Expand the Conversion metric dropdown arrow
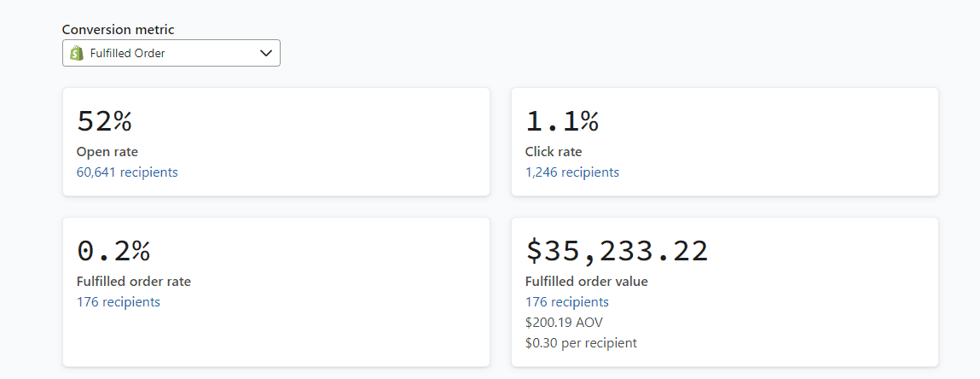Screen dimensions: 980x379 (266, 53)
